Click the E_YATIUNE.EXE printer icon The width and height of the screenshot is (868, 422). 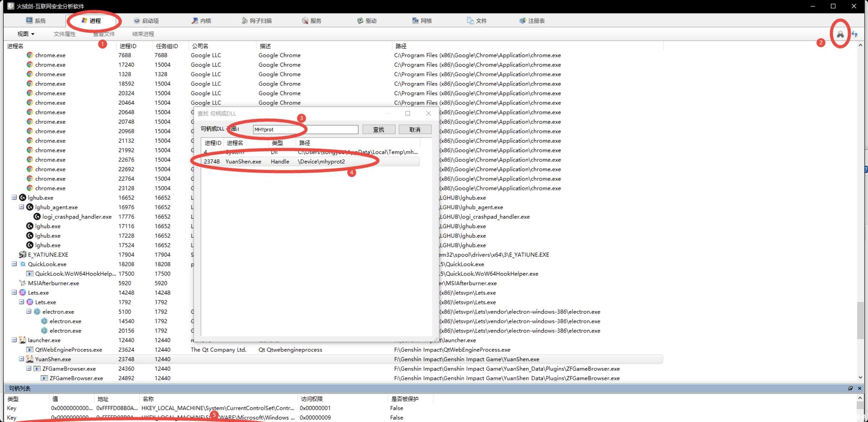tap(22, 254)
